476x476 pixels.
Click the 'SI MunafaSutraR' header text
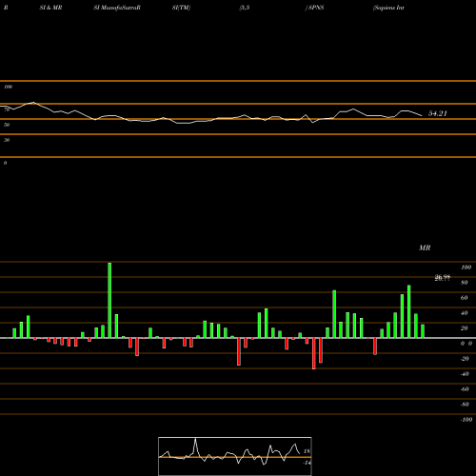coord(117,8)
